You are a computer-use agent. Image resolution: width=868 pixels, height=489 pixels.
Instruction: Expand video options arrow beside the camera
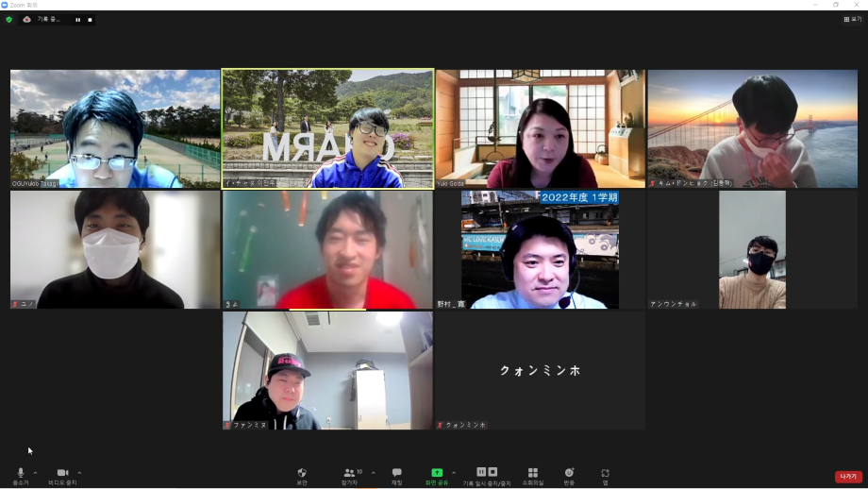tap(79, 472)
